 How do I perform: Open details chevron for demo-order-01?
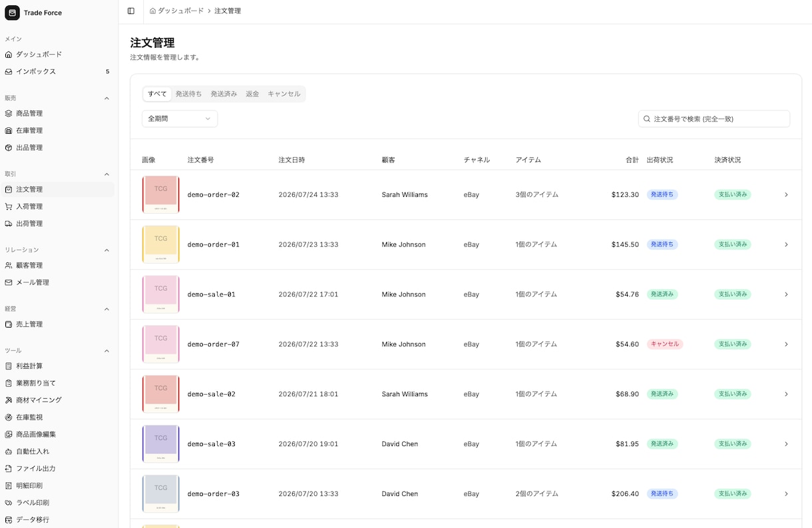(x=786, y=245)
